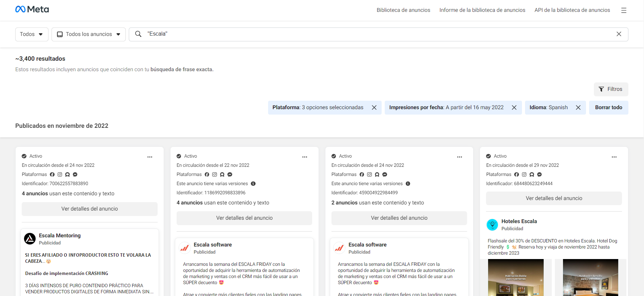Show versions info on ad 459004922984499

(x=408, y=183)
